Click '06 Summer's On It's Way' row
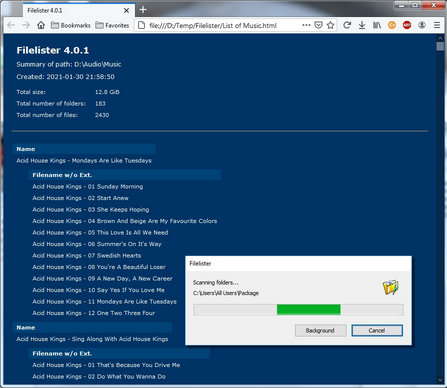This screenshot has width=447, height=388. click(97, 244)
